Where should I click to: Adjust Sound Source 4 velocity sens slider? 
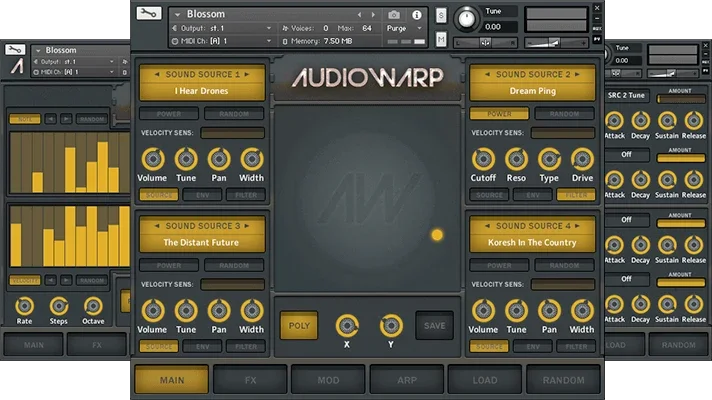pos(563,284)
